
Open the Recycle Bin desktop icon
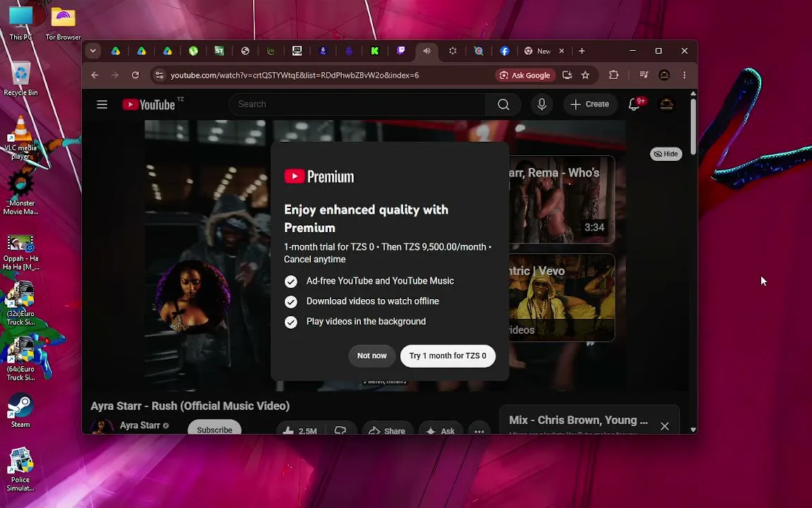coord(20,78)
